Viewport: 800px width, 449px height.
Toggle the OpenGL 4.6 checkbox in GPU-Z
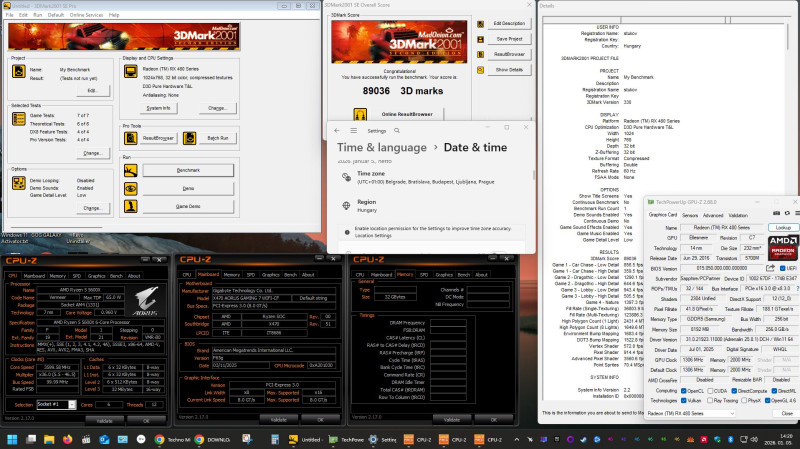point(767,401)
